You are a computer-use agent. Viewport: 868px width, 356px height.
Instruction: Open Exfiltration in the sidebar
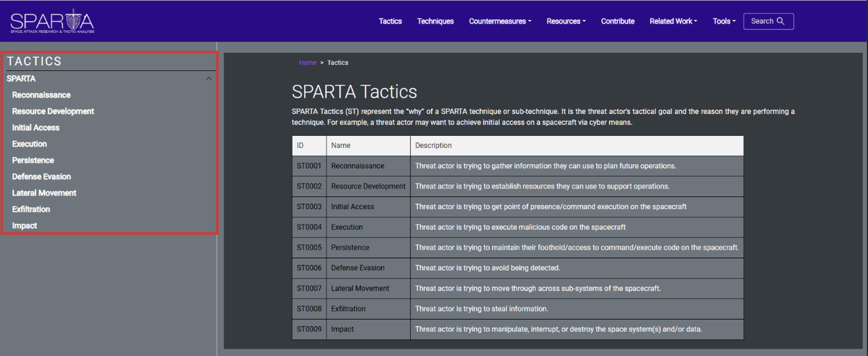pos(31,209)
